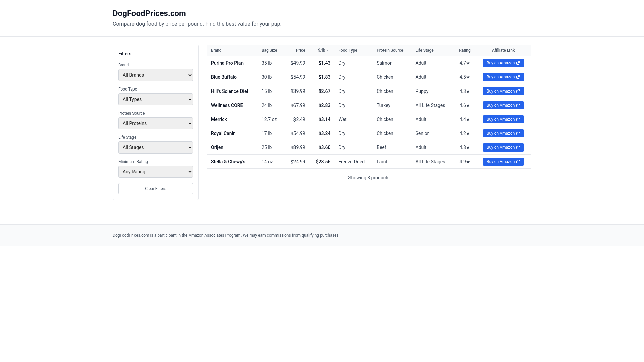Image resolution: width=644 pixels, height=362 pixels.
Task: Sort table by Food Type header
Action: click(x=347, y=50)
